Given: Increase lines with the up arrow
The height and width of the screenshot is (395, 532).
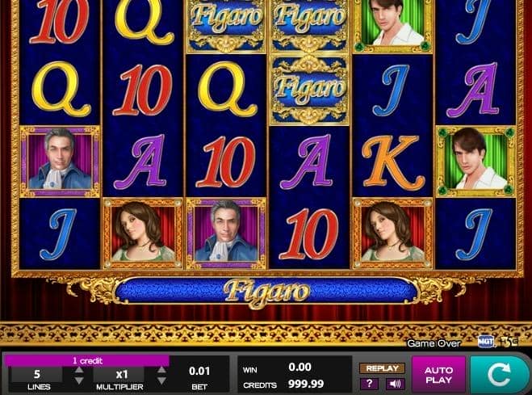Looking at the screenshot, I should click(x=79, y=370).
